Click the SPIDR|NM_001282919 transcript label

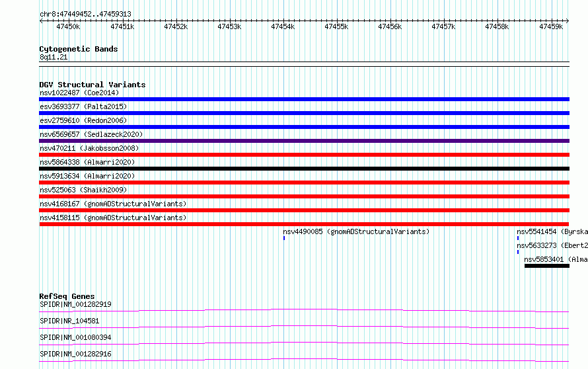click(x=75, y=304)
